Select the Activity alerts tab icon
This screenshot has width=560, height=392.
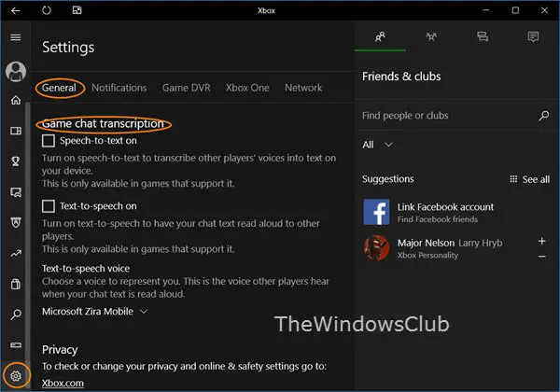(533, 36)
